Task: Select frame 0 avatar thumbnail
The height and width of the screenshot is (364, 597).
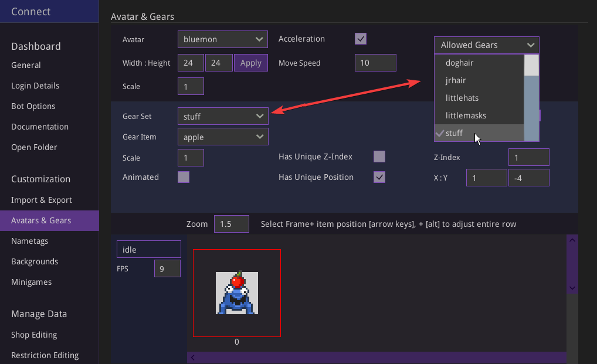Action: [237, 293]
